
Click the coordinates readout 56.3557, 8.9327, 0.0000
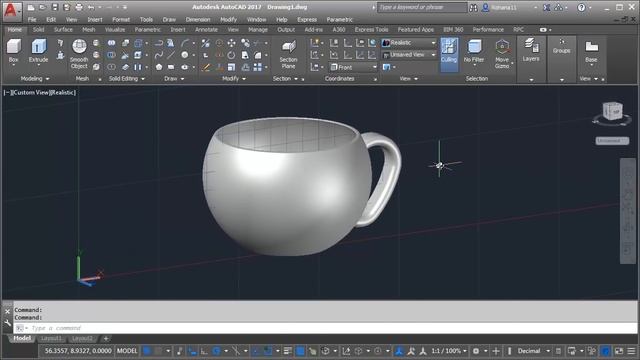(78, 351)
